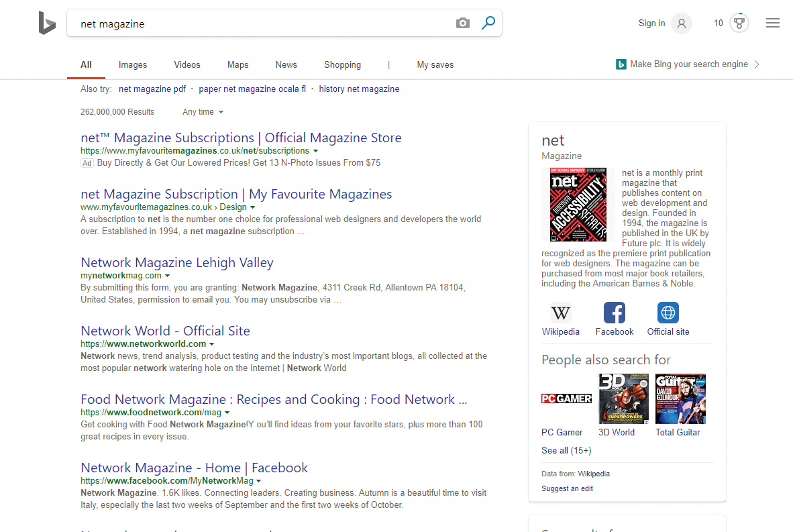Click Make Bing your search engine
The width and height of the screenshot is (793, 532).
[x=688, y=64]
